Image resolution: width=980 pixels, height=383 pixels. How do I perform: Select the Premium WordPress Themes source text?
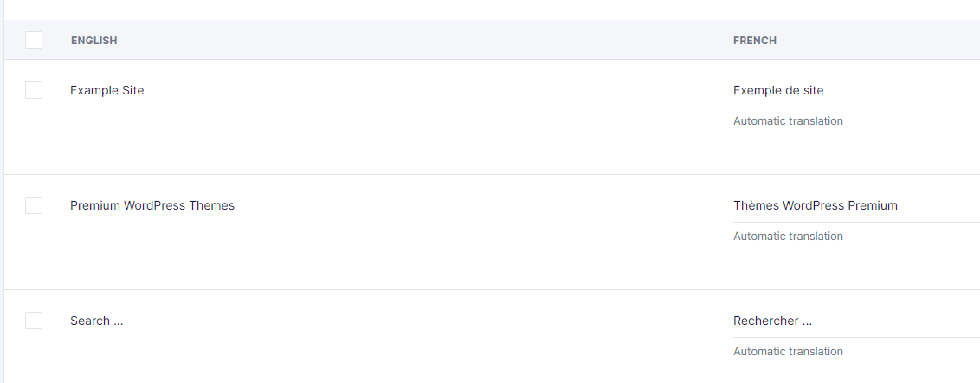[152, 205]
